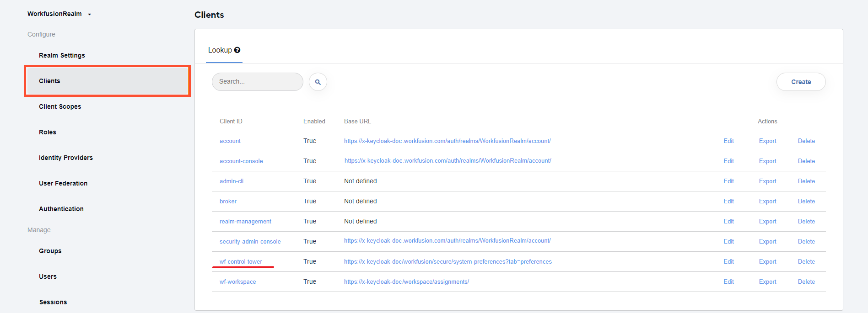
Task: Open the account client link
Action: 230,141
